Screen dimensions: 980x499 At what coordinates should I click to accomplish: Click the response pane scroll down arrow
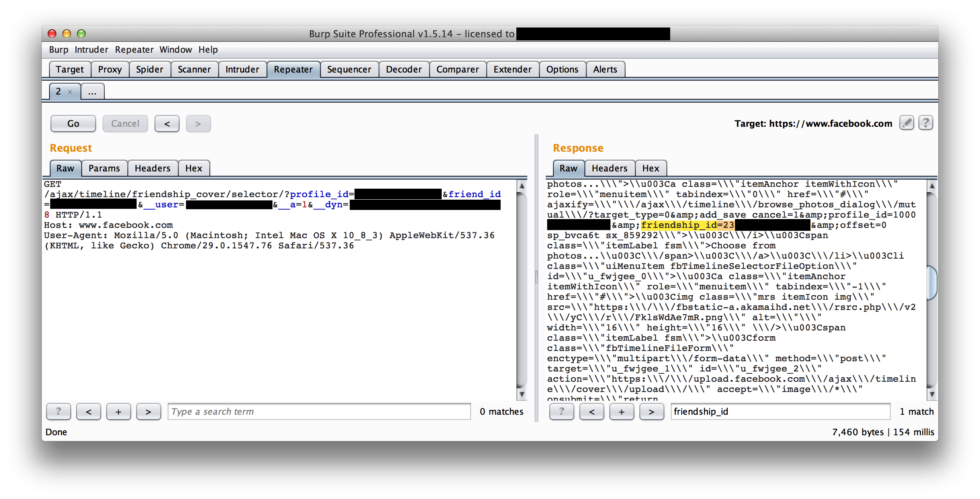click(x=932, y=394)
